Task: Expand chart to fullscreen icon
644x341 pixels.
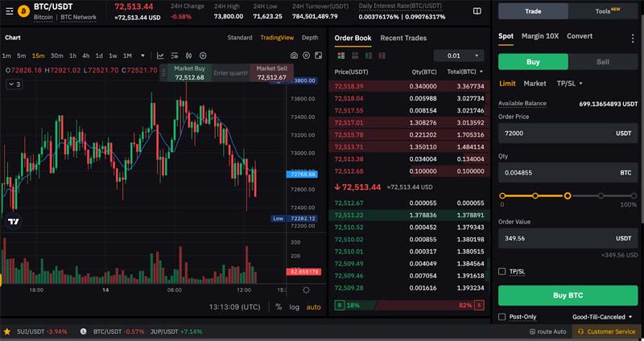Action: click(x=318, y=55)
